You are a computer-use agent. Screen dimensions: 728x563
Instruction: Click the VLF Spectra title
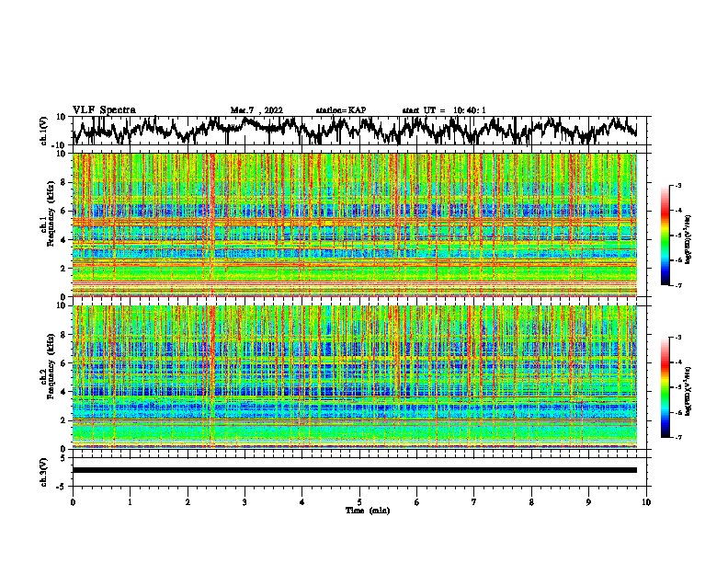pyautogui.click(x=104, y=110)
